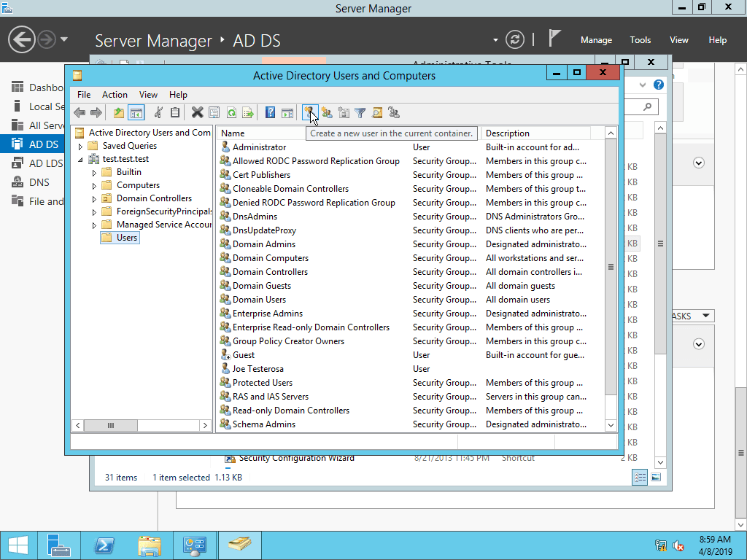
Task: Open Help menu in AD Users window
Action: 178,94
